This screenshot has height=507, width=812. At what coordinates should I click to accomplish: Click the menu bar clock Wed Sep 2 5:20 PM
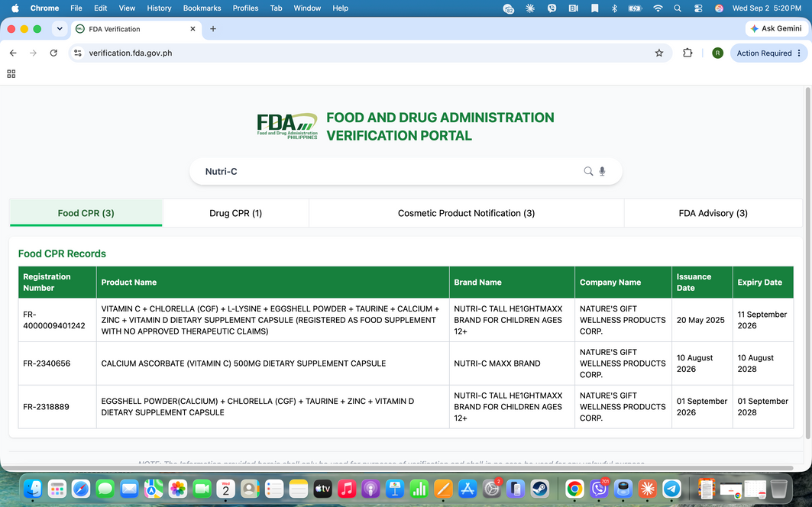[766, 8]
